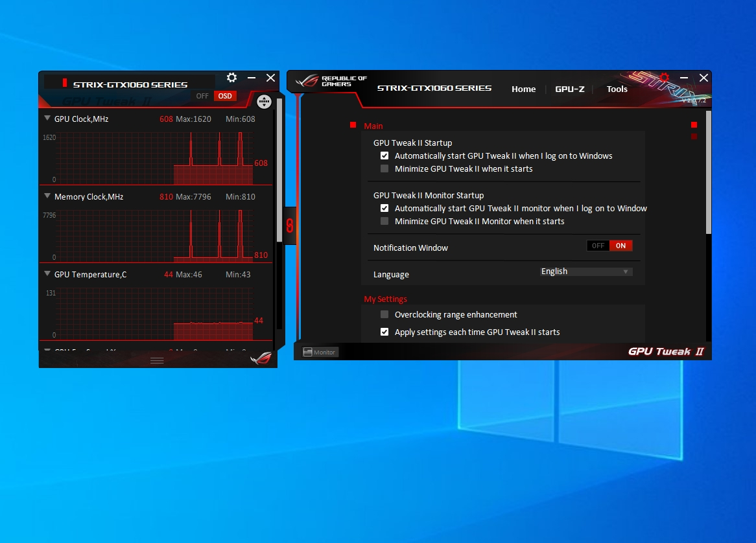Close the GPU Tweak II main window
The image size is (756, 543).
tap(704, 78)
